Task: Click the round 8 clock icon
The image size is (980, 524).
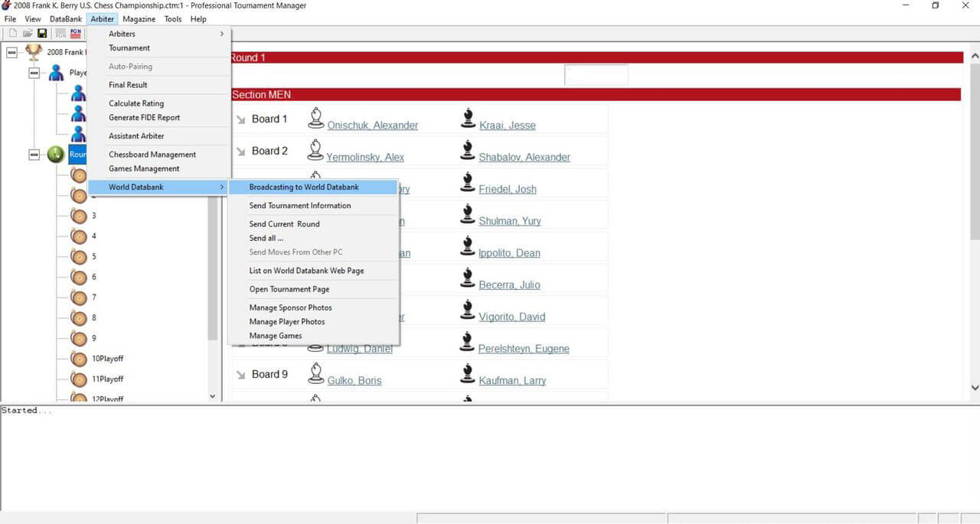Action: tap(78, 317)
